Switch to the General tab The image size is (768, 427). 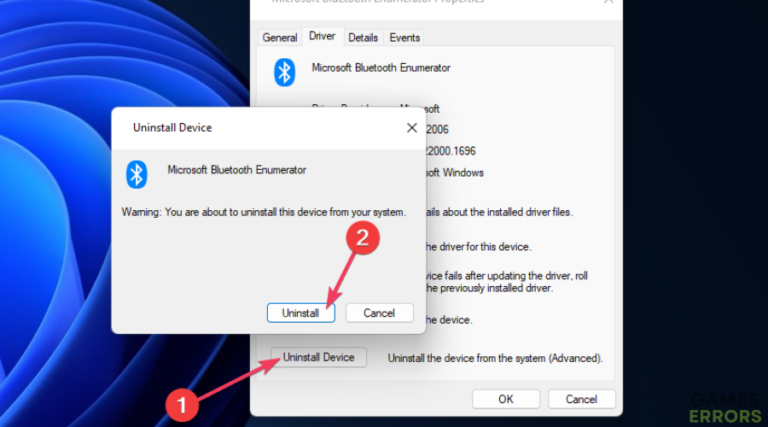(x=280, y=37)
